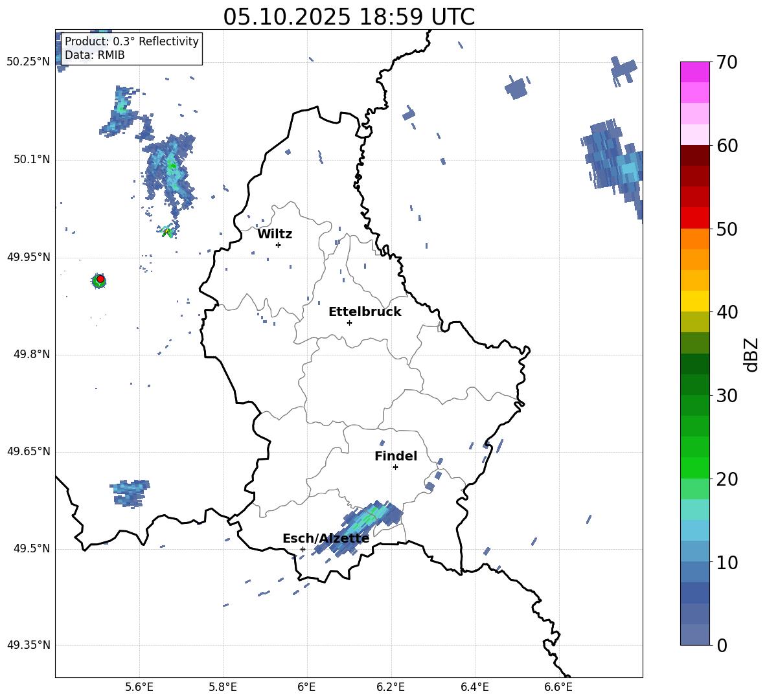This screenshot has height=700, width=767.
Task: Pick the orange swatch just below 50
Action: coord(694,239)
